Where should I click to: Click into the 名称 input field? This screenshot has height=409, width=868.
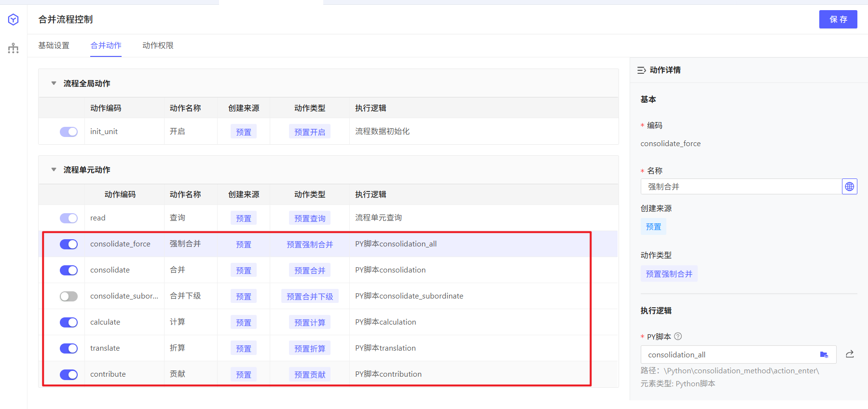pyautogui.click(x=741, y=187)
